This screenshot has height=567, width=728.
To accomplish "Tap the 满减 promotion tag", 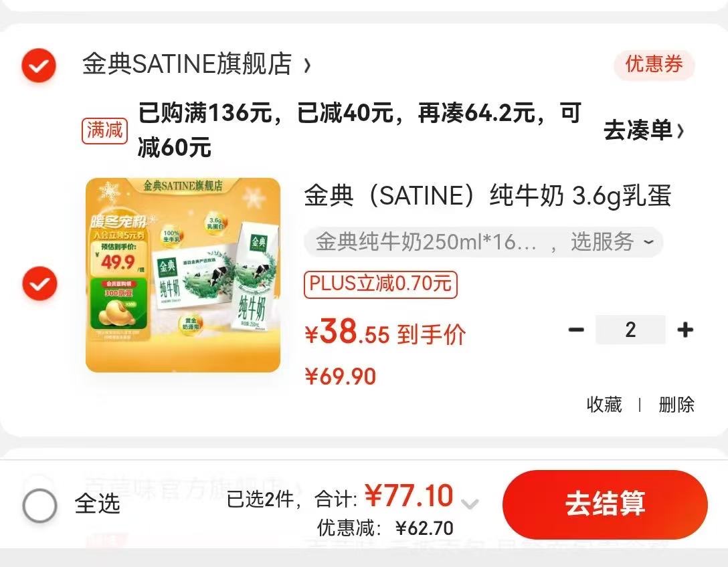I will point(104,130).
